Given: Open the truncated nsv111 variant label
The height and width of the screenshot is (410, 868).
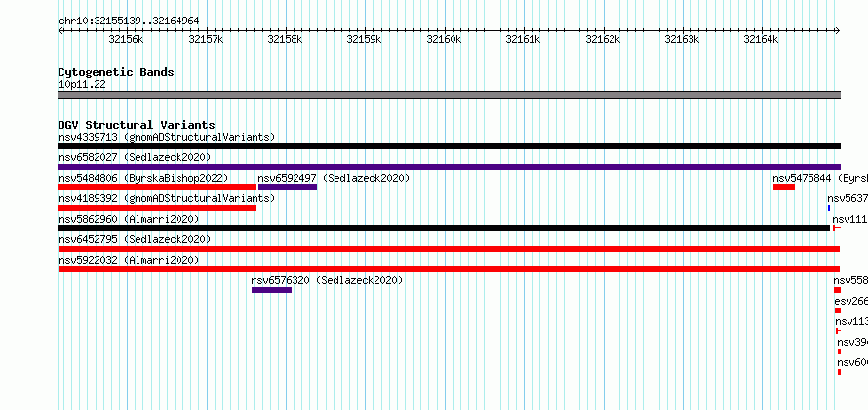Looking at the screenshot, I should (849, 219).
